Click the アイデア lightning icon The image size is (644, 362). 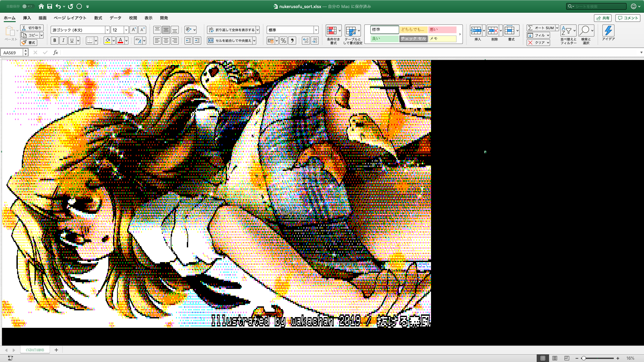point(608,31)
